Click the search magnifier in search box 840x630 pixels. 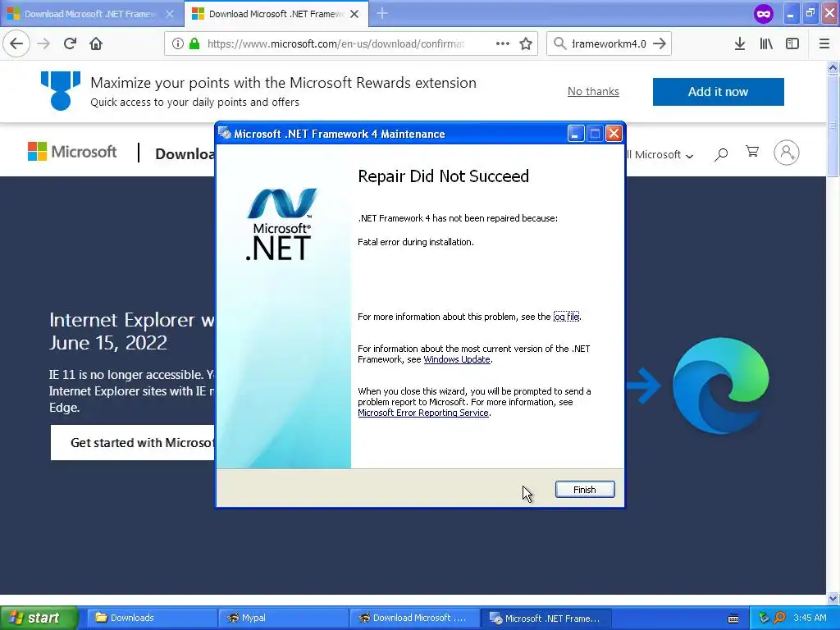[559, 43]
